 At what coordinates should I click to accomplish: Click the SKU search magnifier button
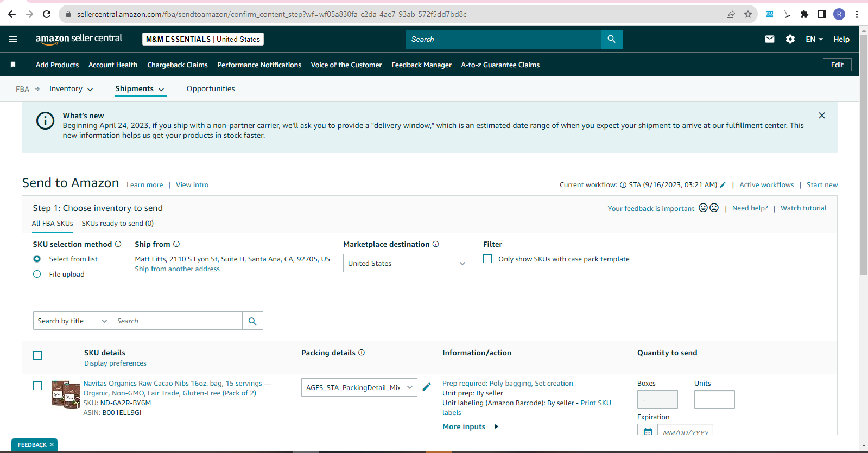pyautogui.click(x=252, y=321)
